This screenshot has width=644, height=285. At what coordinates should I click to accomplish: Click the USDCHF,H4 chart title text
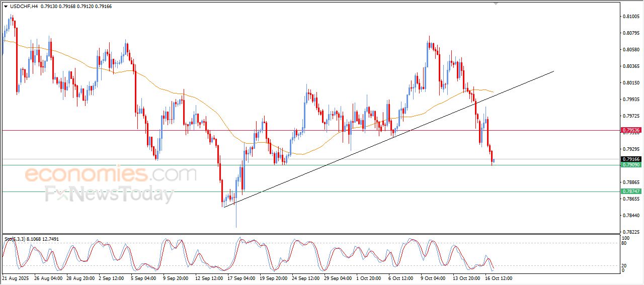click(x=23, y=6)
